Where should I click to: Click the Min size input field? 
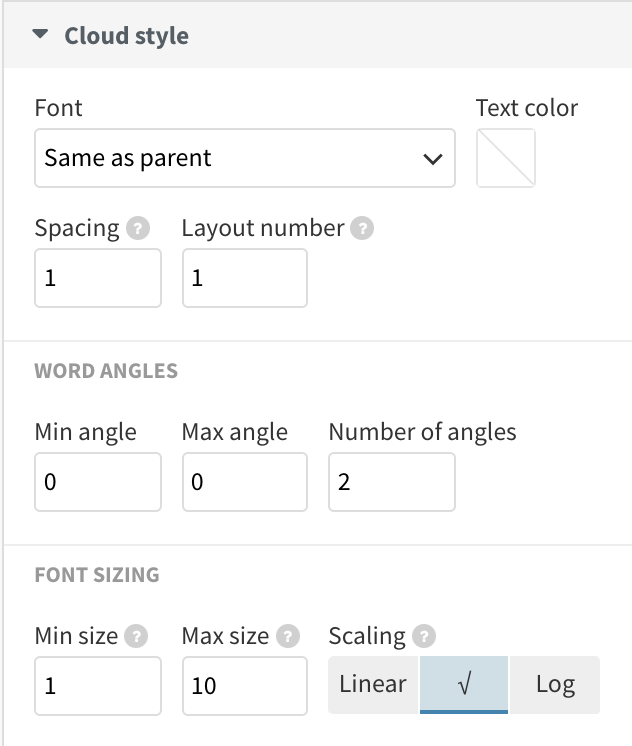pyautogui.click(x=98, y=686)
